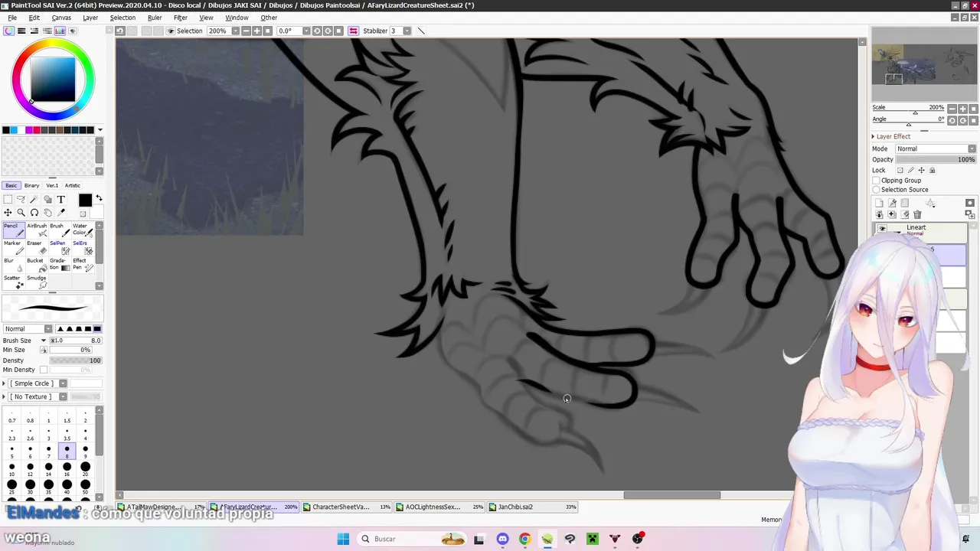This screenshot has width=980, height=551.
Task: Adjust the brush Density slider
Action: [76, 360]
